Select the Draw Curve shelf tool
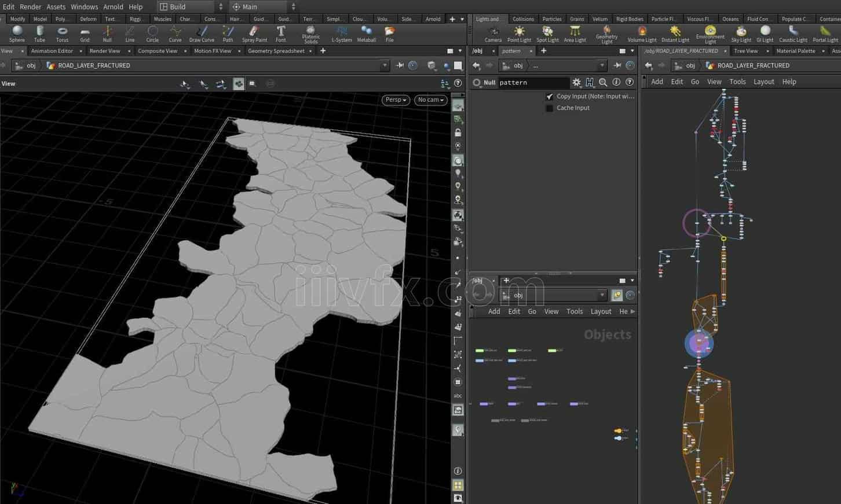Screen dimensions: 841x504 coord(202,34)
